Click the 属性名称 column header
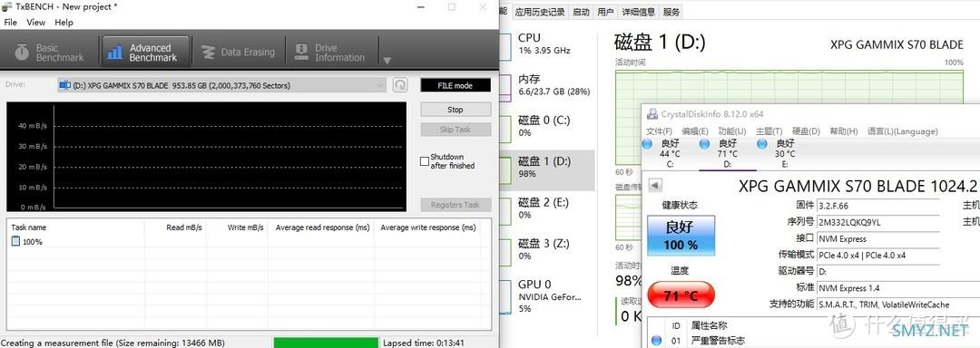The height and width of the screenshot is (348, 980). [x=709, y=325]
